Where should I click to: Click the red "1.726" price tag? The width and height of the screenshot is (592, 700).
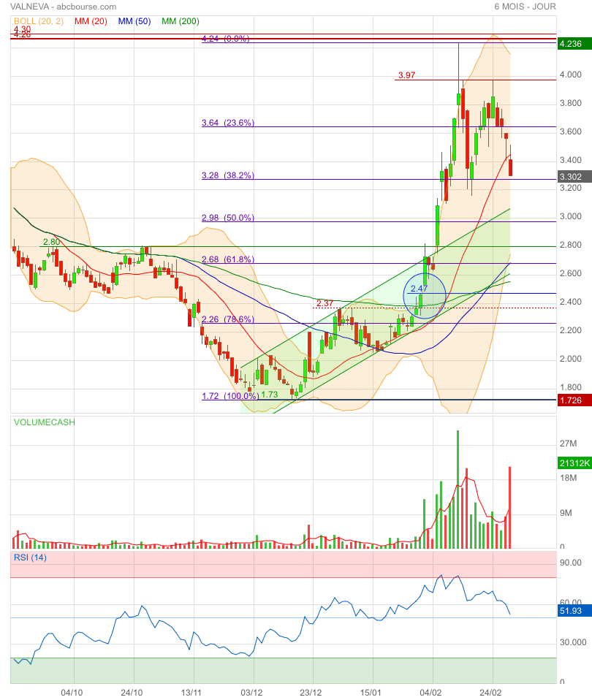tap(574, 400)
